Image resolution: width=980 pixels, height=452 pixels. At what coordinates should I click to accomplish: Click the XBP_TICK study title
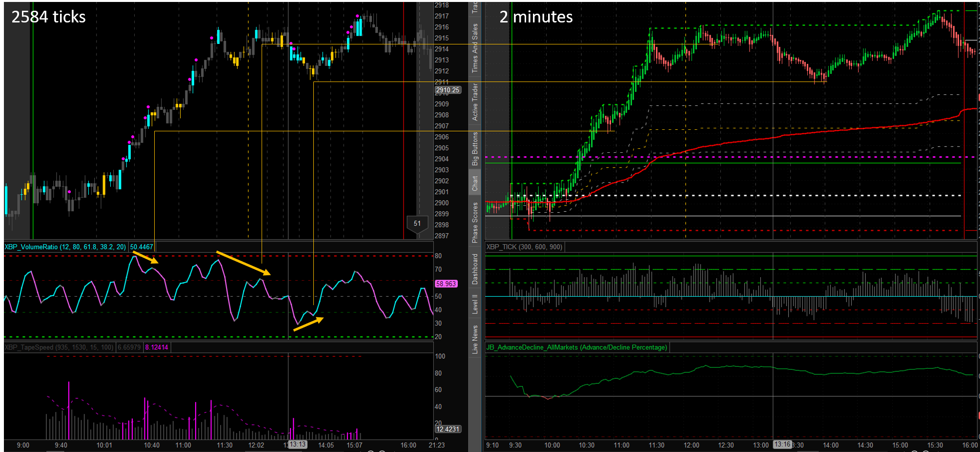[524, 247]
